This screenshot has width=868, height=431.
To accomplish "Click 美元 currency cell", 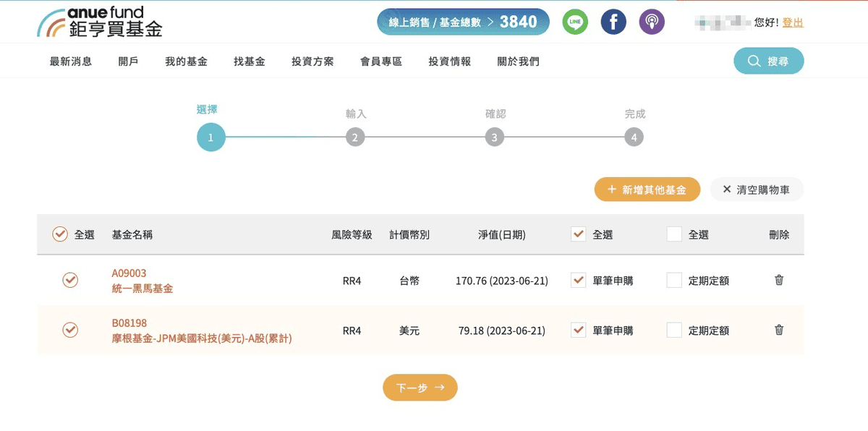I will 409,330.
